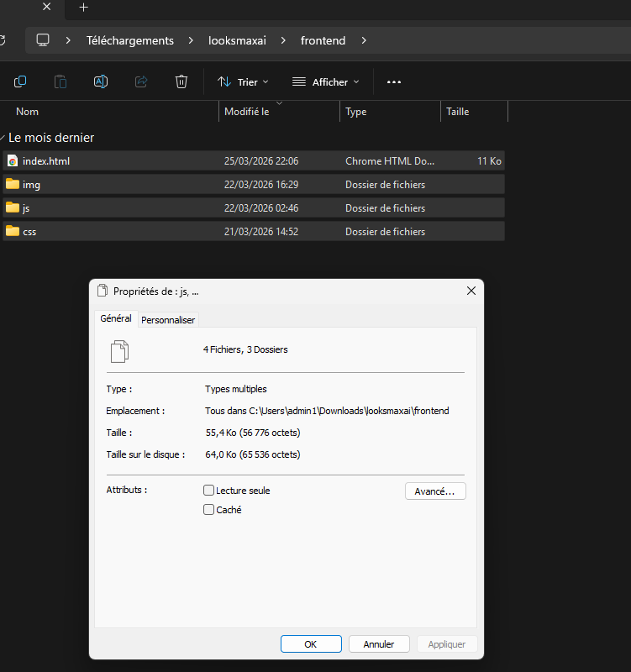Toggle the Caché attribute checkbox
This screenshot has width=631, height=672.
(x=209, y=510)
